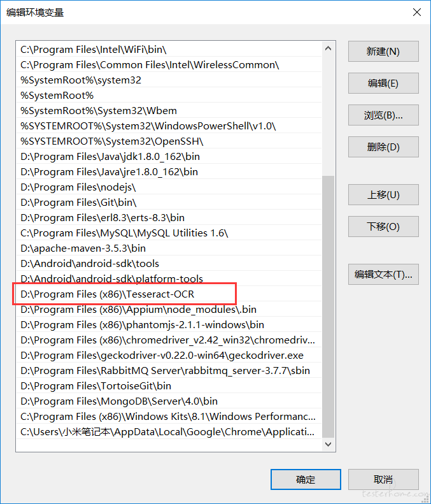Select the plain %SystemRoot% entry
This screenshot has width=431, height=504.
click(169, 96)
